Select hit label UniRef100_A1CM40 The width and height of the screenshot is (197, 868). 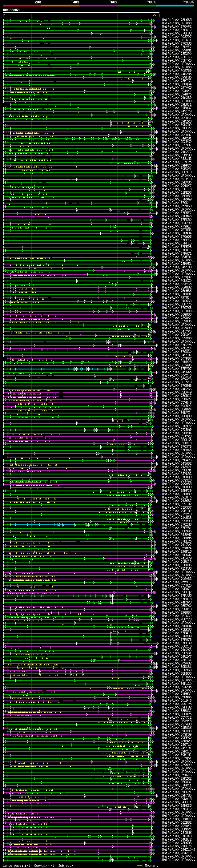[177, 216]
